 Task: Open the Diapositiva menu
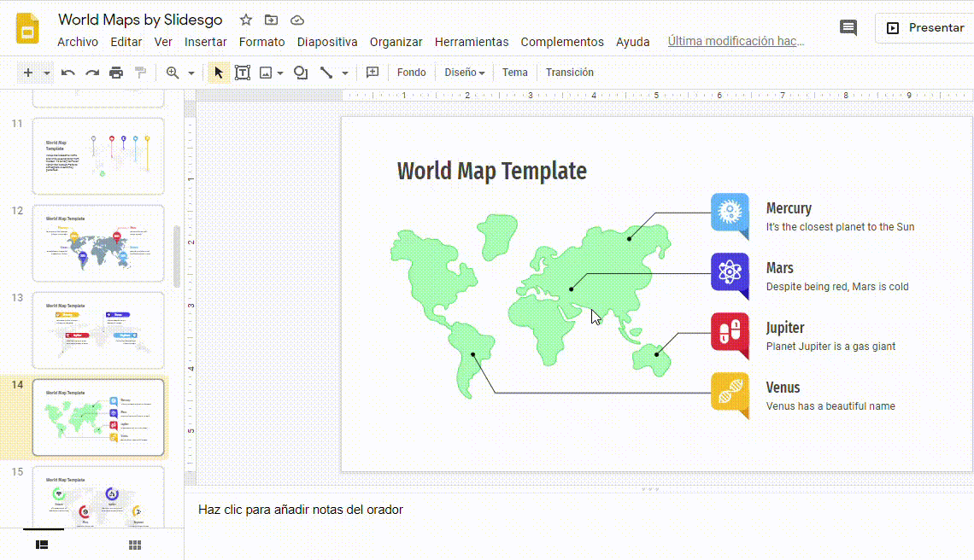[x=327, y=42]
